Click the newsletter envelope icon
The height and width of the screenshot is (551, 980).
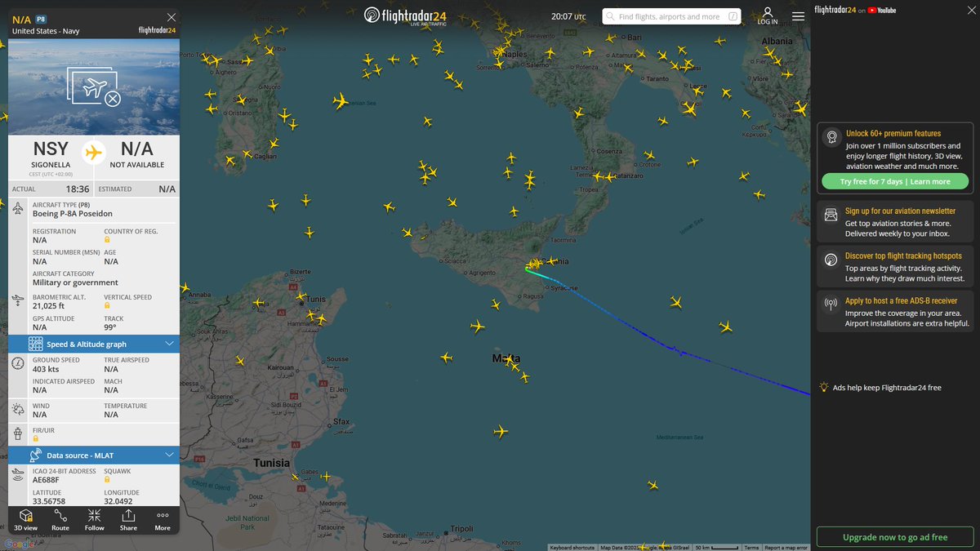[x=831, y=216]
